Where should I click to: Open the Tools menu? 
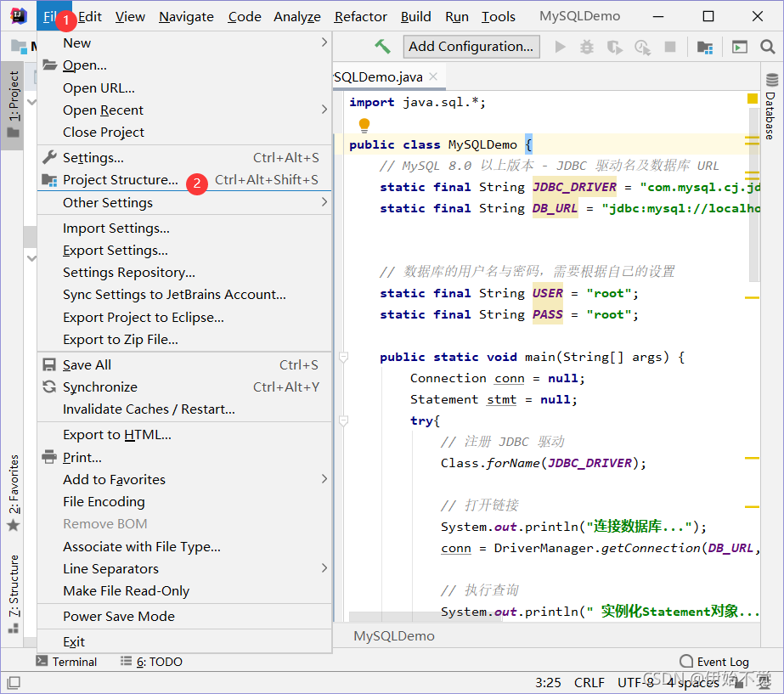[x=498, y=16]
